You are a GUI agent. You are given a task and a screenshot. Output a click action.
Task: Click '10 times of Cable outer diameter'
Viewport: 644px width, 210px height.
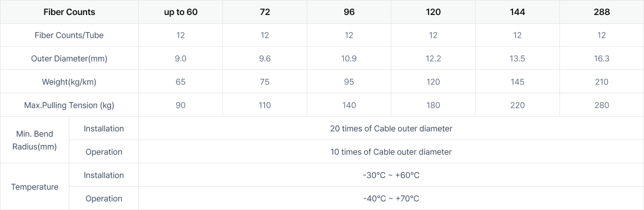391,152
